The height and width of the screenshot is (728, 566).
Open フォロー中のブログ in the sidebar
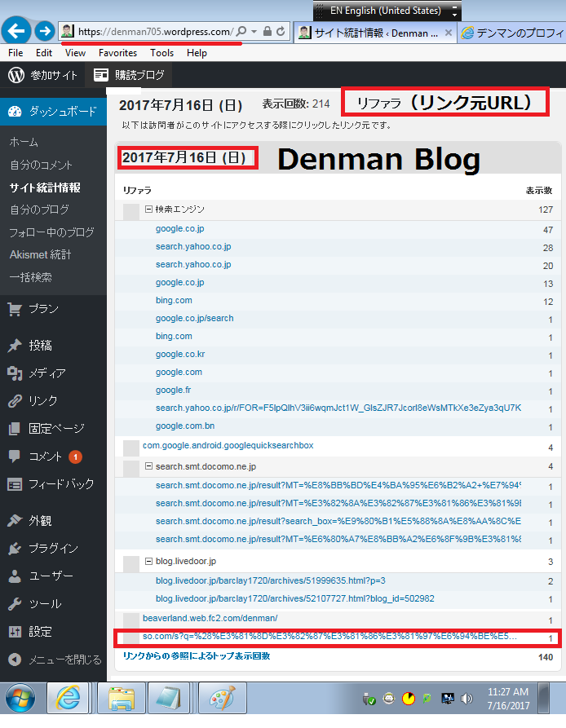51,232
